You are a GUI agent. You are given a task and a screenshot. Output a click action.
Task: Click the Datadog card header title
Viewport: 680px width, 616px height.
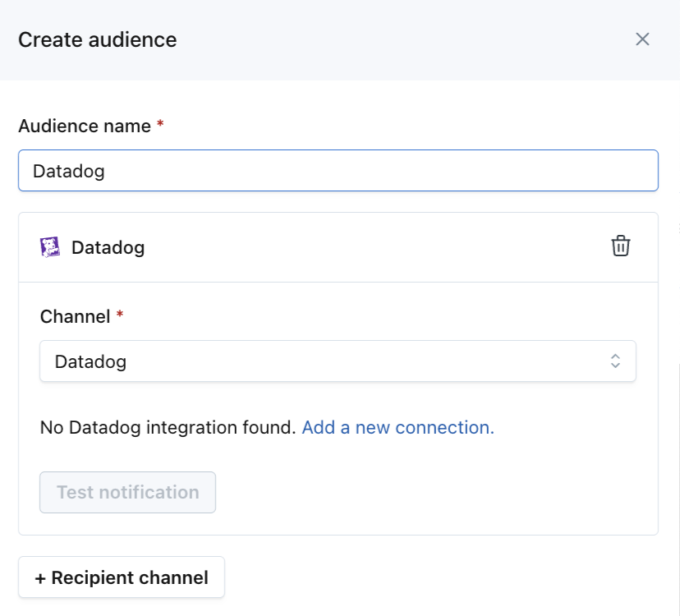[108, 248]
